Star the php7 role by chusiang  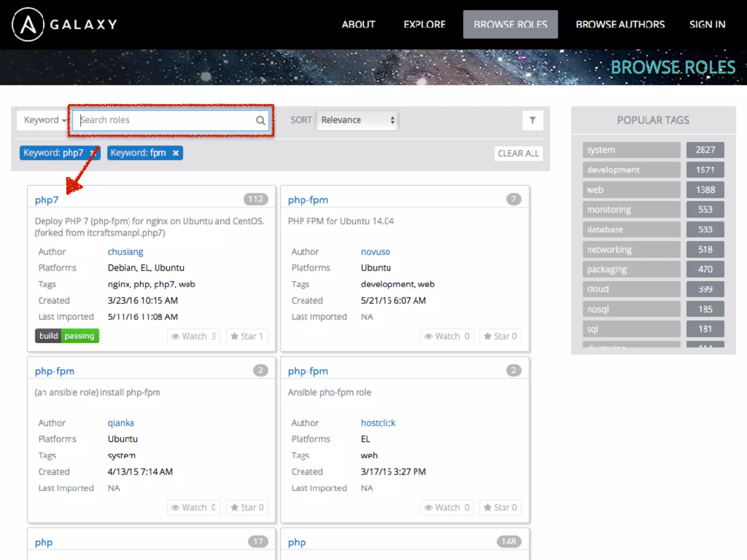point(247,336)
